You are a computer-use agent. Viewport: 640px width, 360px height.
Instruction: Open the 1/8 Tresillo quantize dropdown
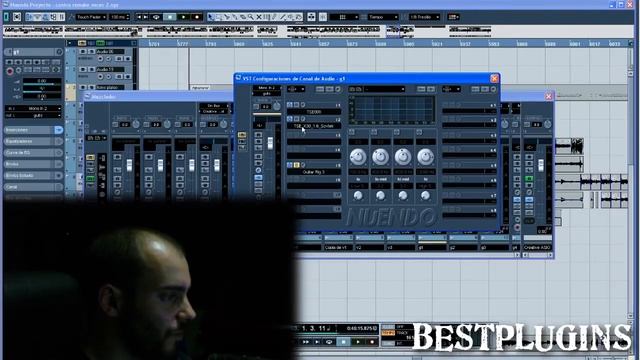click(424, 17)
